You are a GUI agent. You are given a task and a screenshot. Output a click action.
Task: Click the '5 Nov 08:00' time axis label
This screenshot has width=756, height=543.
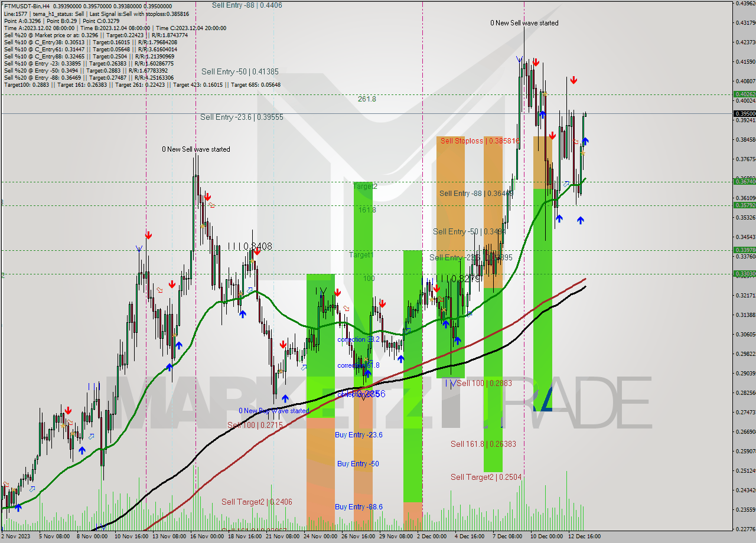pyautogui.click(x=56, y=537)
